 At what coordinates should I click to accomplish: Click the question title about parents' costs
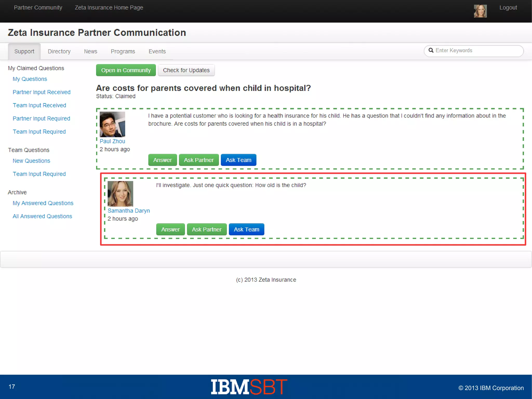pos(203,88)
